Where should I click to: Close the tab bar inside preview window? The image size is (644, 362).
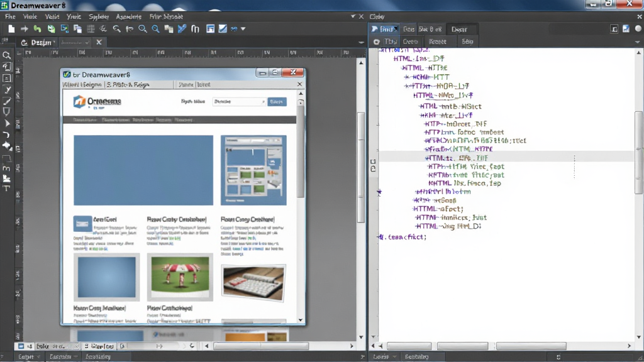pos(299,84)
